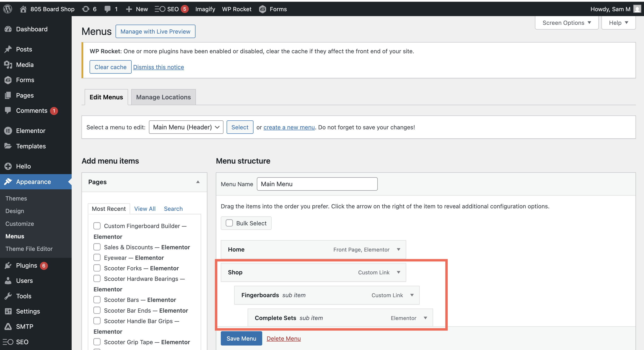Expand the Fingerboards sub item options
Screen dimensions: 644x350
412,295
